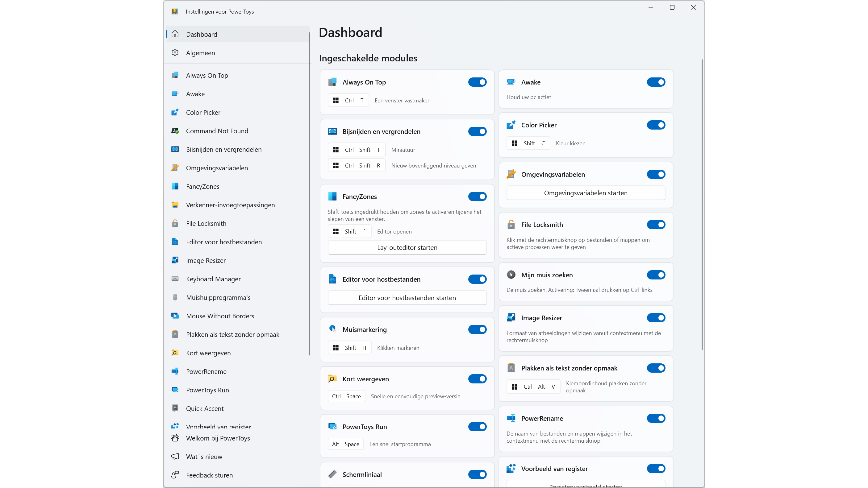Viewport: 868px width, 488px height.
Task: Click the FancyZones icon in sidebar
Action: pos(175,186)
